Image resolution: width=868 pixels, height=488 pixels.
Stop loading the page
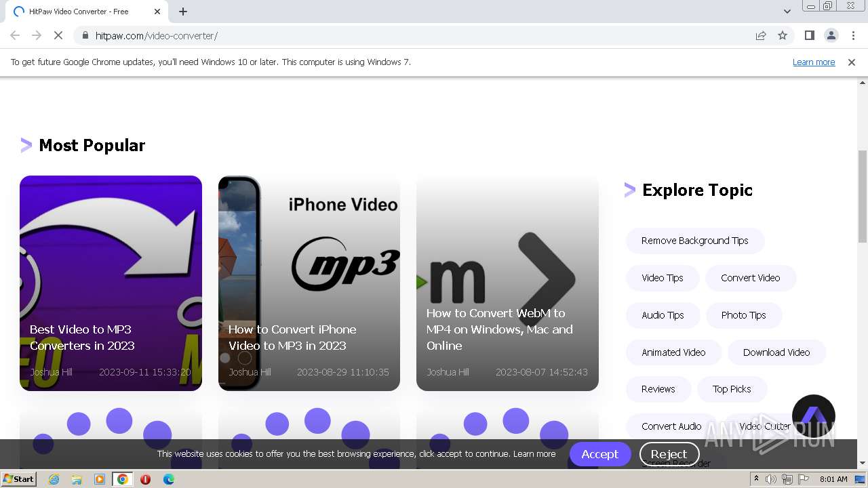tap(58, 36)
